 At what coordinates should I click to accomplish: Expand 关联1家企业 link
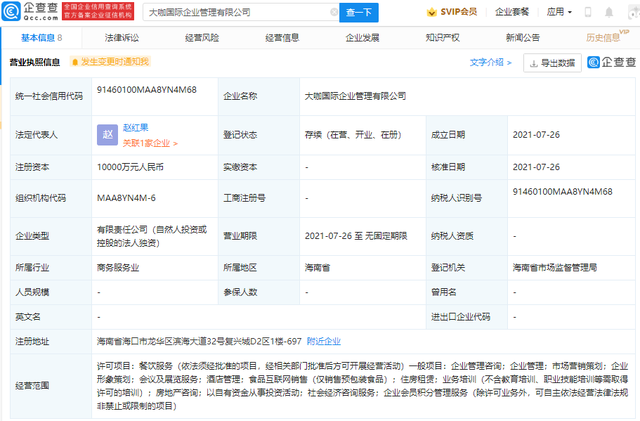coord(150,143)
